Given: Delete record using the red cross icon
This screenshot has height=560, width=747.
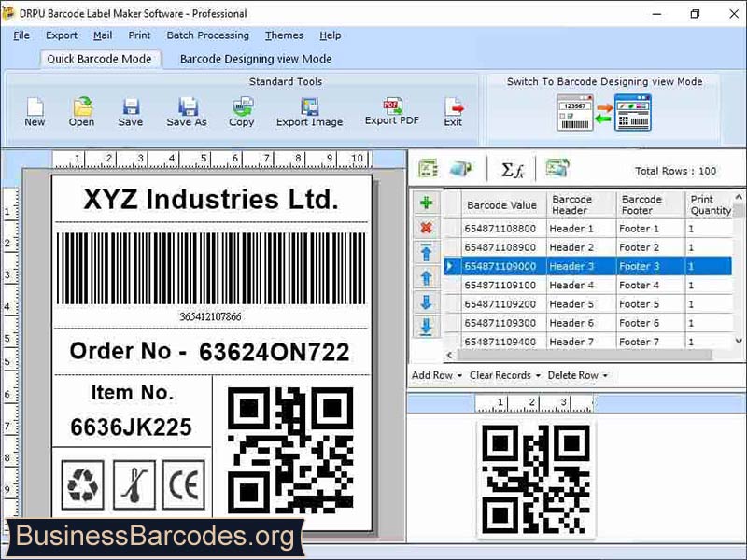Looking at the screenshot, I should coord(425,229).
